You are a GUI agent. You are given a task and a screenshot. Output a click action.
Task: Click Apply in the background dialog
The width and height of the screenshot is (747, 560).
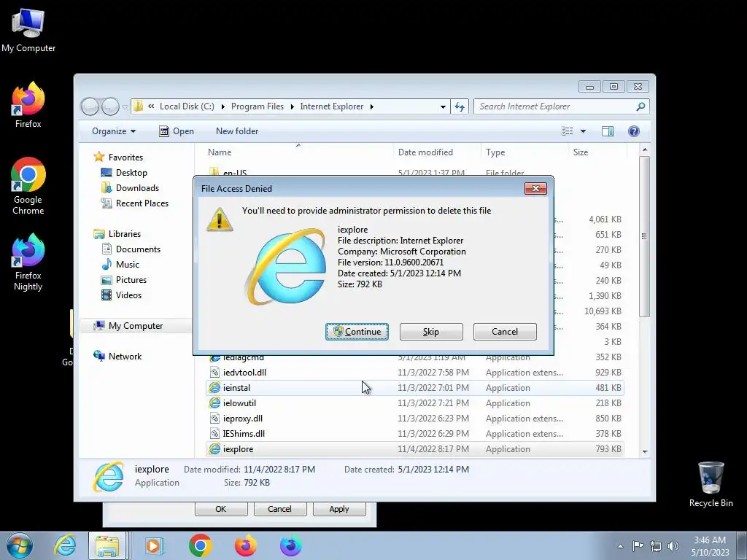point(339,508)
